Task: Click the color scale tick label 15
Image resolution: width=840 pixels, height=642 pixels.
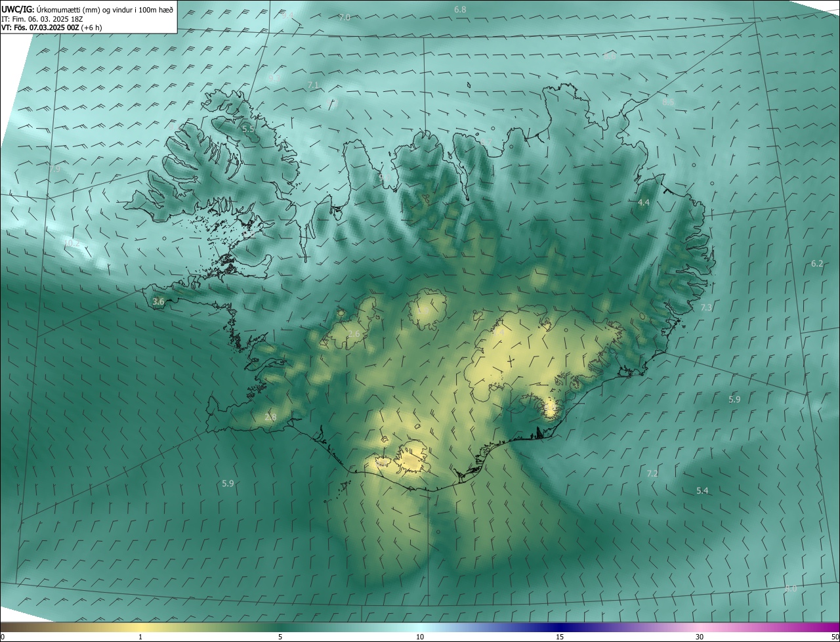Action: click(x=560, y=637)
